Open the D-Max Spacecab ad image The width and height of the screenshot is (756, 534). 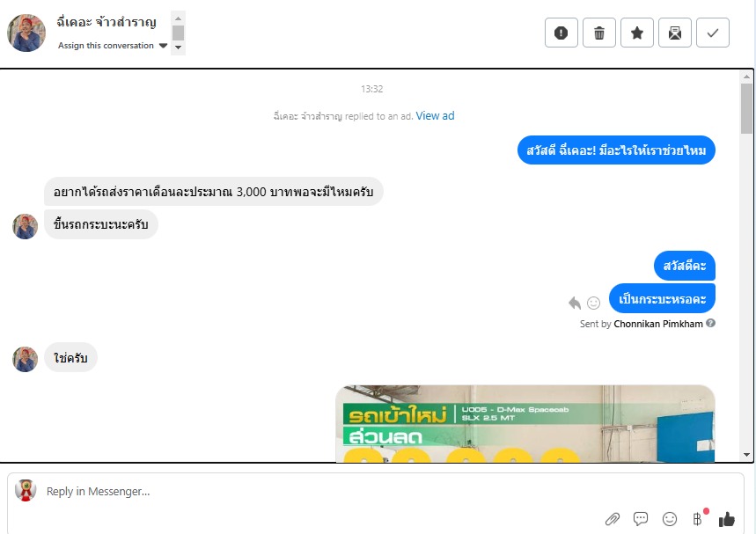(x=525, y=423)
